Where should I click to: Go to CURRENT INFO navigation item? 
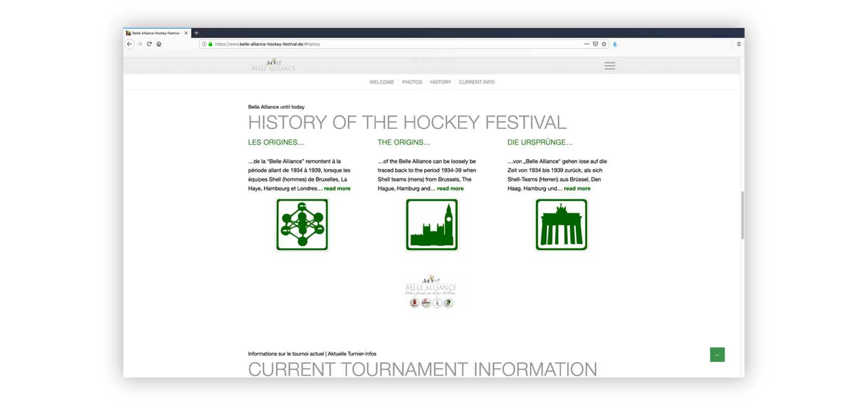pos(476,82)
